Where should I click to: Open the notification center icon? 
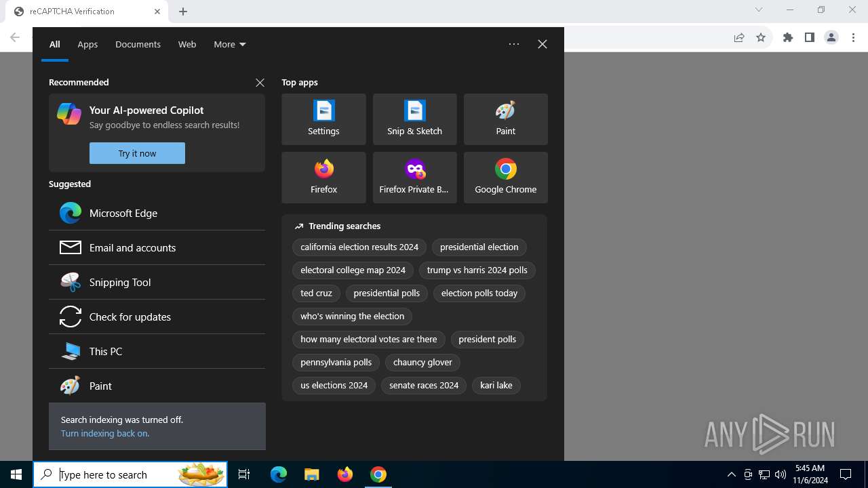(846, 474)
